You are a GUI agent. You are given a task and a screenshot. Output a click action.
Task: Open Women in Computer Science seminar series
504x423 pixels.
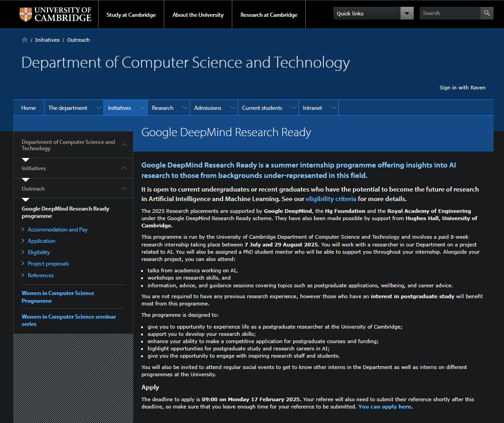[x=69, y=320]
